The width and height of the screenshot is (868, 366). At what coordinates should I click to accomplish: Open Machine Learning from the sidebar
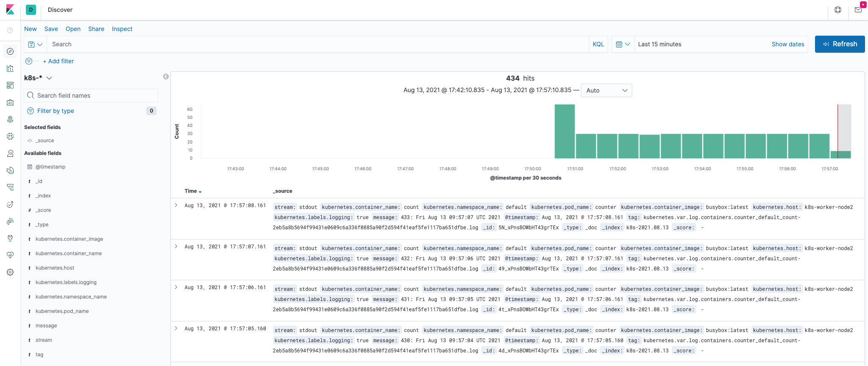coord(10,136)
